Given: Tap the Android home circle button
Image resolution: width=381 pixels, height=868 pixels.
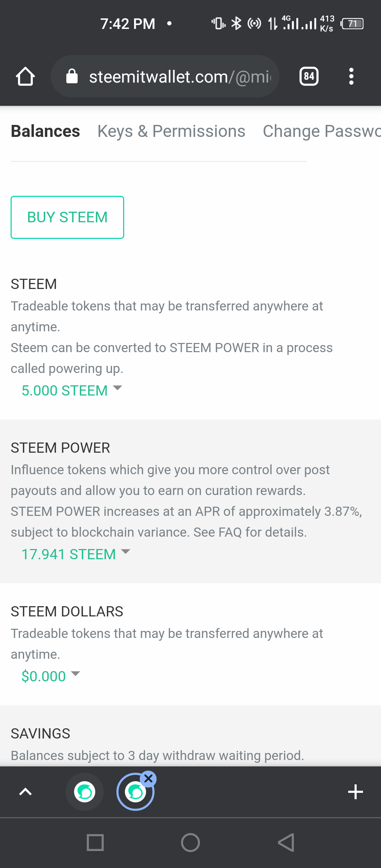Looking at the screenshot, I should click(x=190, y=843).
